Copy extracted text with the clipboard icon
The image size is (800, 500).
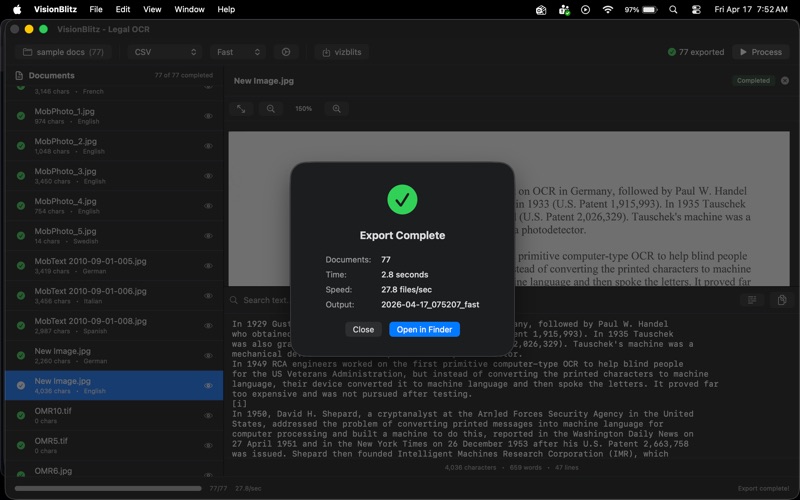point(782,300)
